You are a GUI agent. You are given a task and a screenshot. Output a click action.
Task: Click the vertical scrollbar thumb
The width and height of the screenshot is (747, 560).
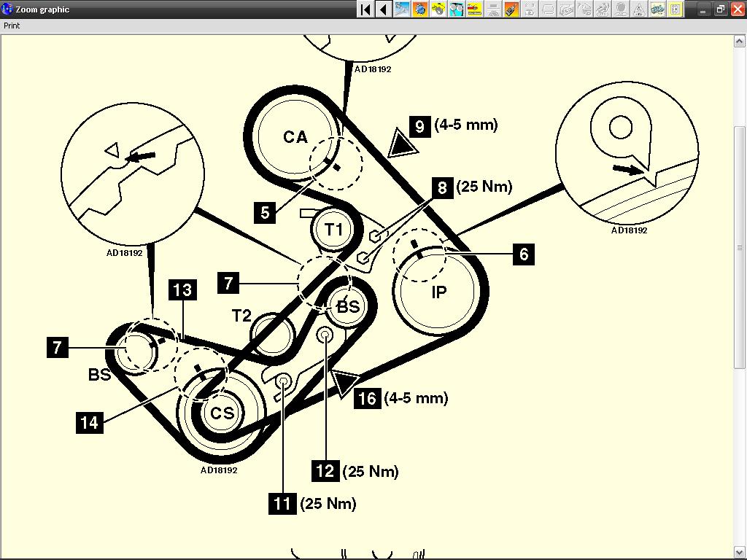click(x=739, y=247)
